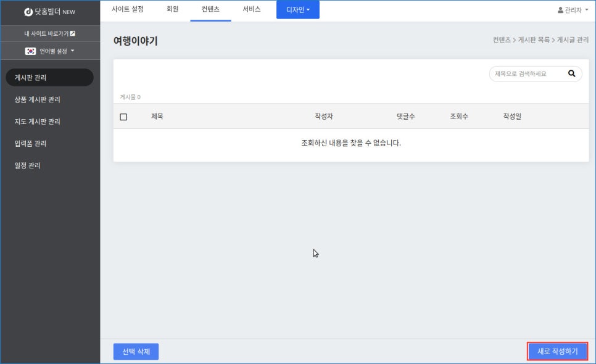Open the 관리자 account dropdown
Viewport: 596px width, 364px height.
573,10
